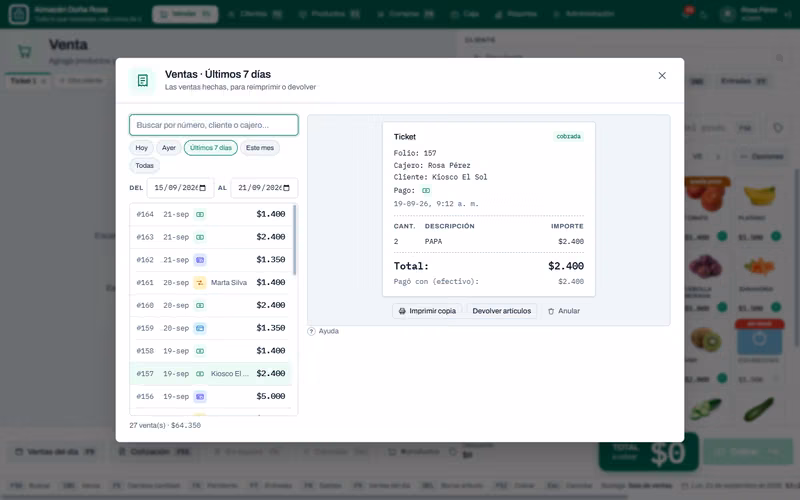The width and height of the screenshot is (800, 500).
Task: Open Ventas tab in background top navigation
Action: pos(185,14)
